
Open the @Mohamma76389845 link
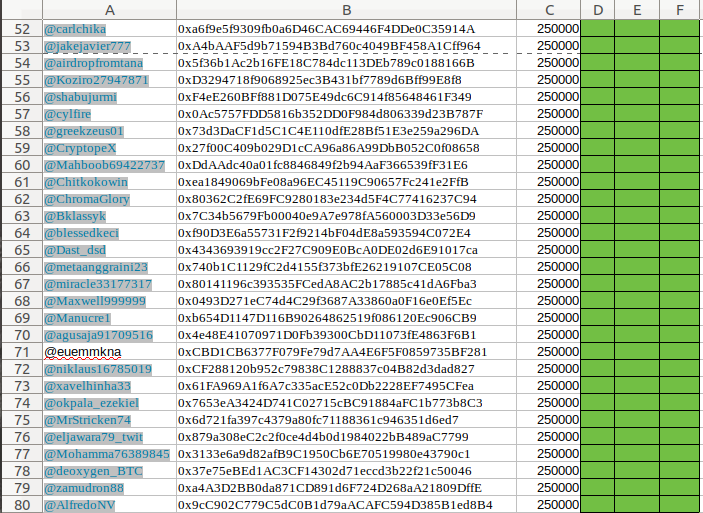(107, 454)
